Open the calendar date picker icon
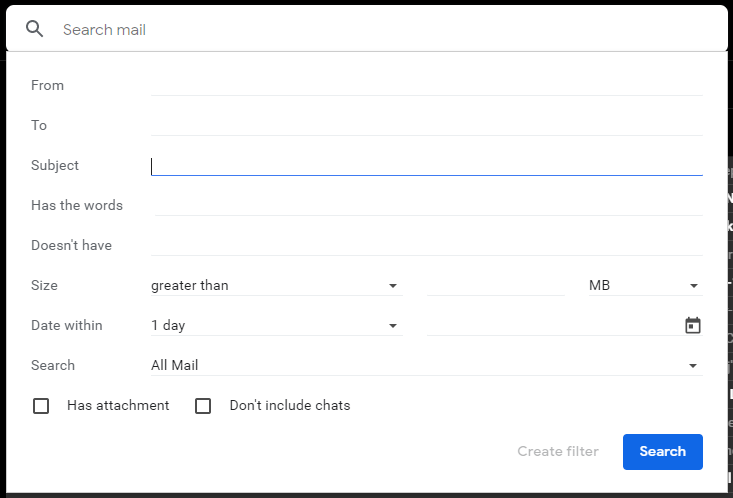This screenshot has width=733, height=498. pos(692,325)
